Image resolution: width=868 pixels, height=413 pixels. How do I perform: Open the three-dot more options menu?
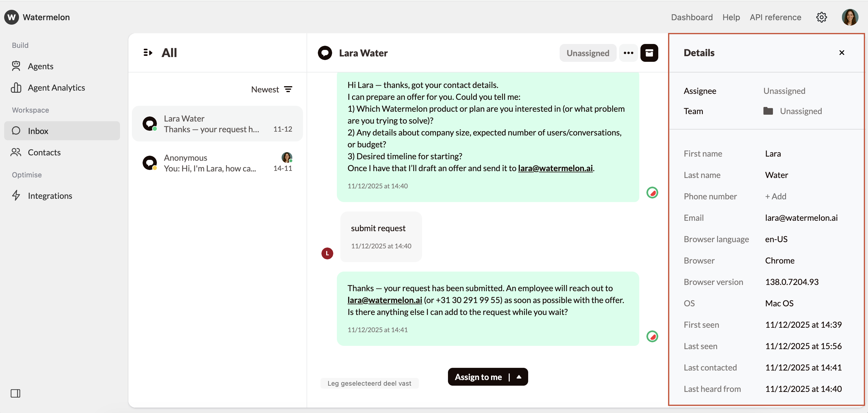tap(628, 53)
